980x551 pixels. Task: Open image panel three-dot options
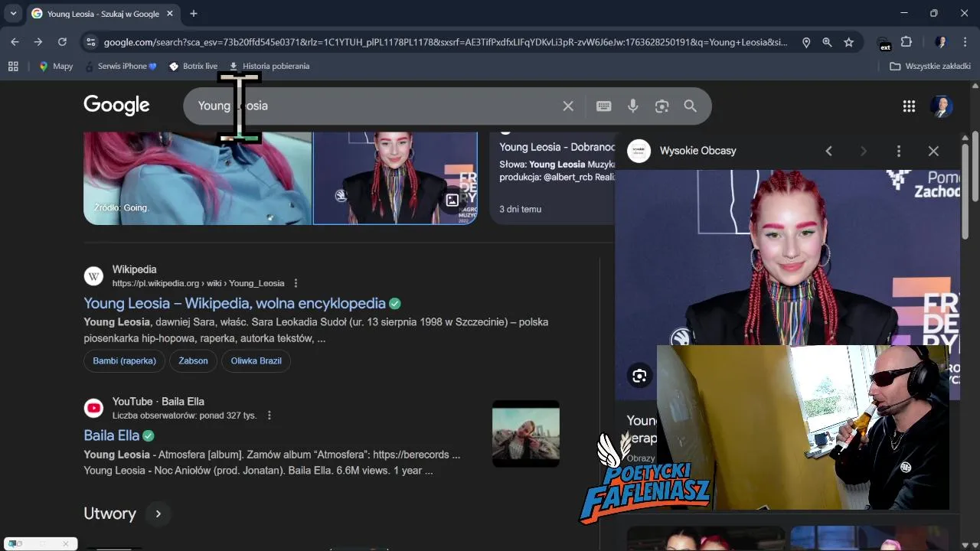coord(899,152)
